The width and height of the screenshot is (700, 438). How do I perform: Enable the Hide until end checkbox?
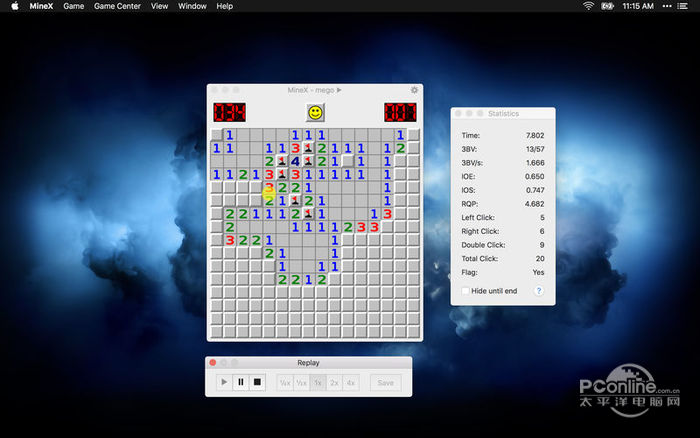[466, 291]
